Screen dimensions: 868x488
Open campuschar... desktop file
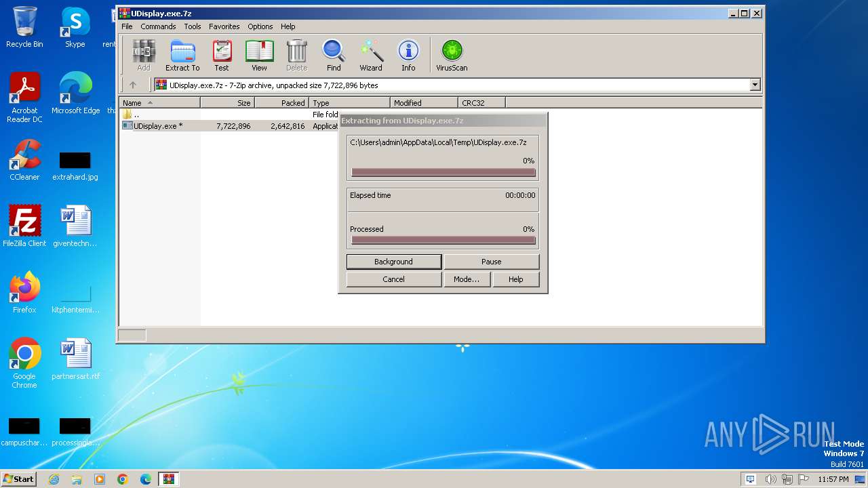(x=24, y=432)
